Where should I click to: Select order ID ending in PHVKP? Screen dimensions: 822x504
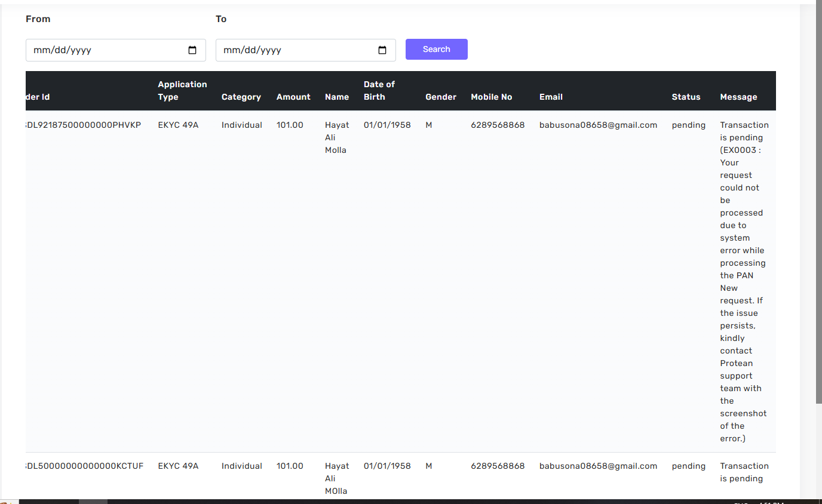[x=84, y=125]
